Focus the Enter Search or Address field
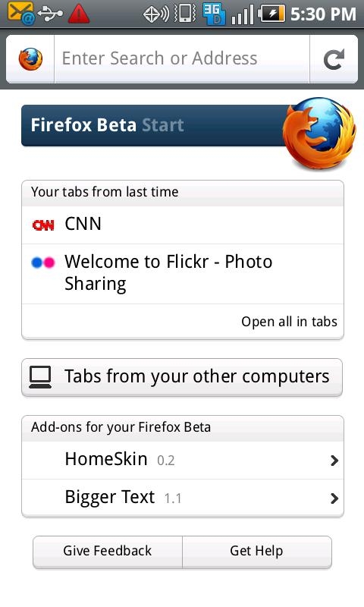The image size is (364, 607). coord(182,59)
